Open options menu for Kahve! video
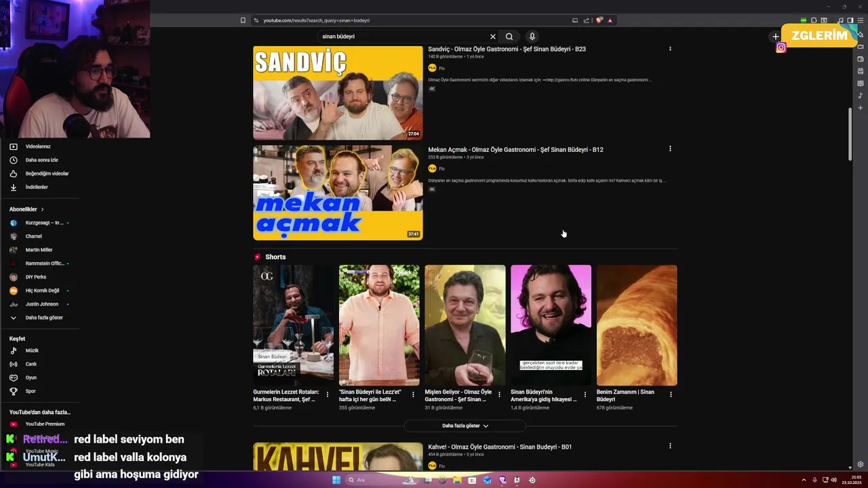This screenshot has height=488, width=868. 670,446
